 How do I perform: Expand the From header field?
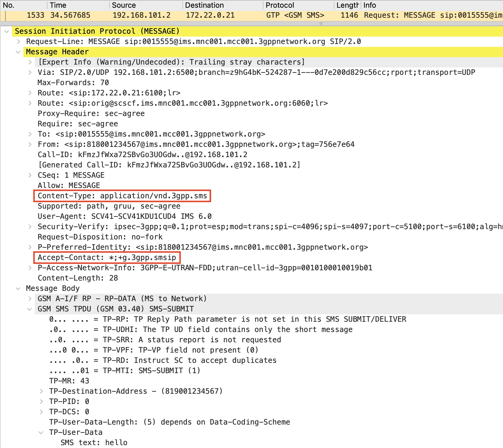coord(30,145)
